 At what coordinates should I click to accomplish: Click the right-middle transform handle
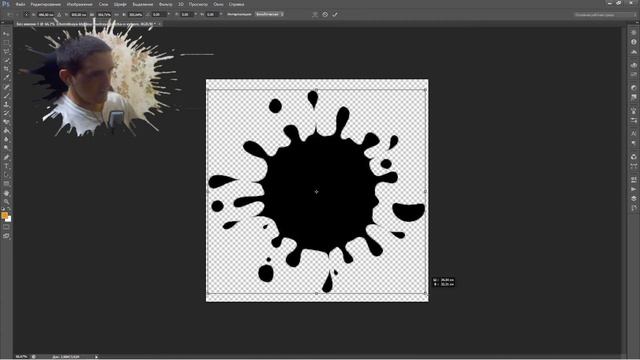[426, 191]
